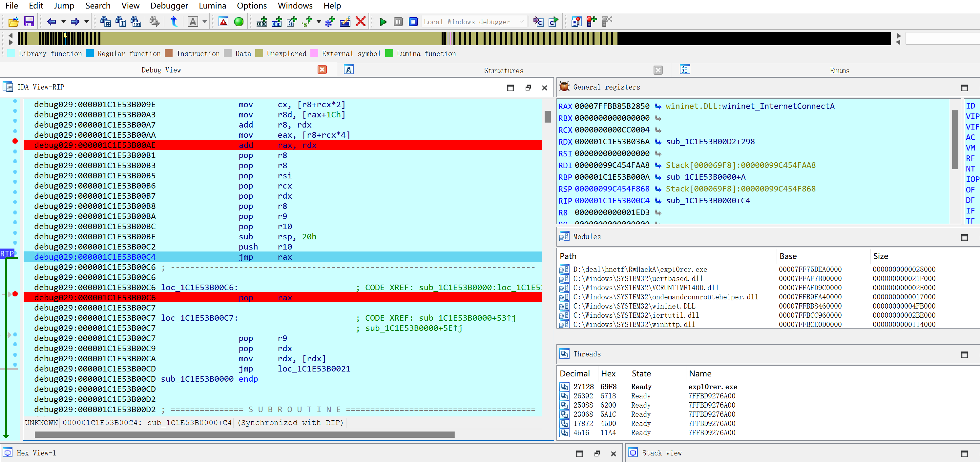The image size is (980, 462).
Task: Click the disassembly vertical scrollbar thumb
Action: tap(548, 116)
